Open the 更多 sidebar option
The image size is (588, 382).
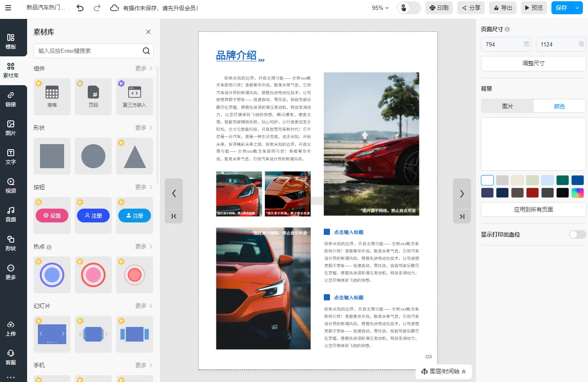click(11, 272)
